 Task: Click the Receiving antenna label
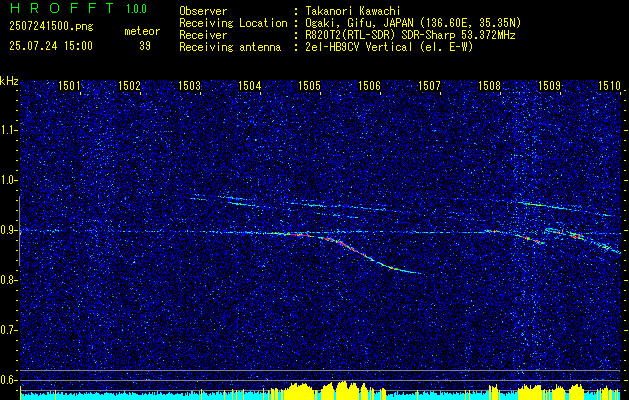click(230, 47)
